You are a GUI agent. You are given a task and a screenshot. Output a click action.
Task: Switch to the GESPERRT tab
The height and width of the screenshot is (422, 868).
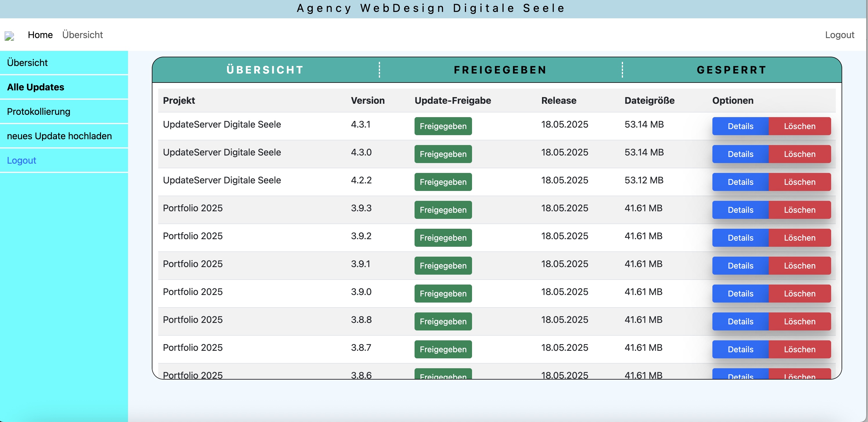pos(732,70)
